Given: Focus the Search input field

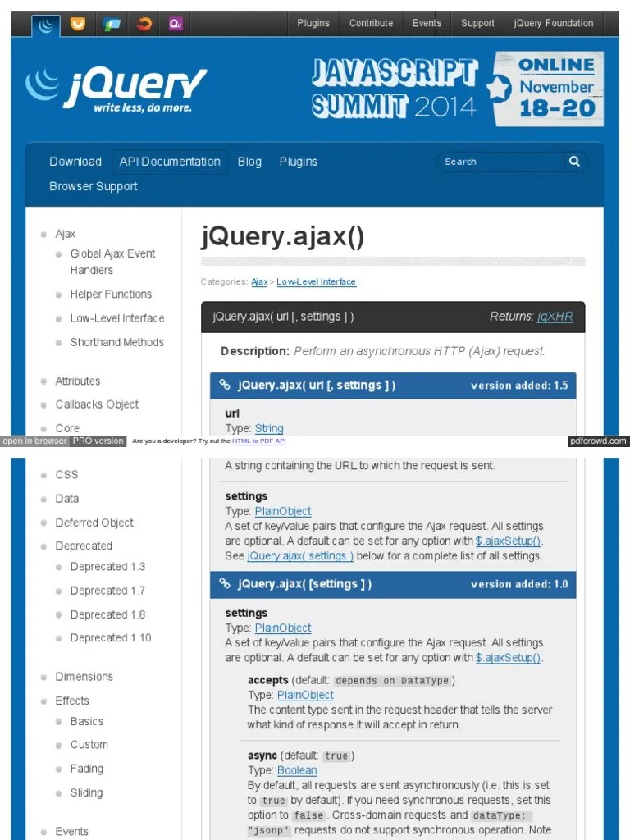Looking at the screenshot, I should (501, 162).
